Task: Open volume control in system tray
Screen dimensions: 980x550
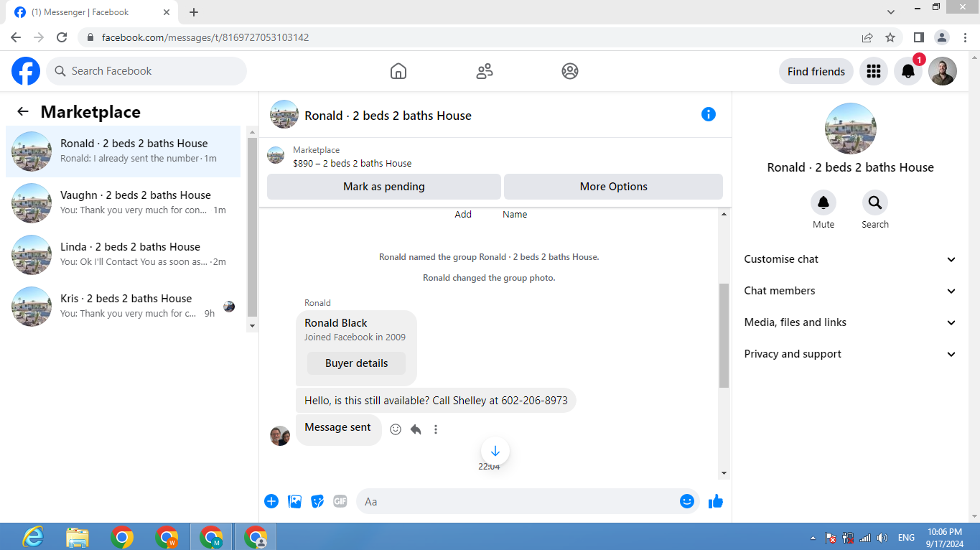Action: point(882,538)
